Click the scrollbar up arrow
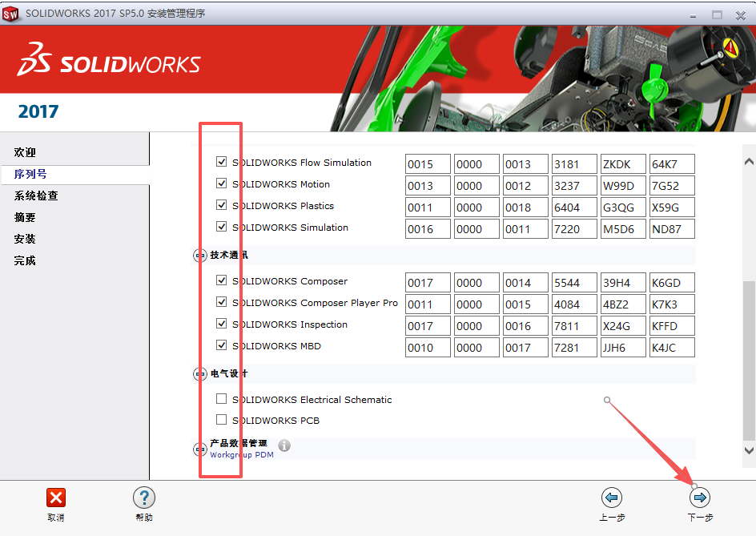 747,162
